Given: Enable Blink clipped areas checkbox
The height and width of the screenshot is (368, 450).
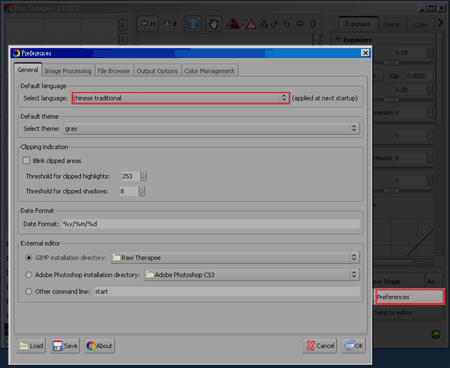Looking at the screenshot, I should point(26,160).
